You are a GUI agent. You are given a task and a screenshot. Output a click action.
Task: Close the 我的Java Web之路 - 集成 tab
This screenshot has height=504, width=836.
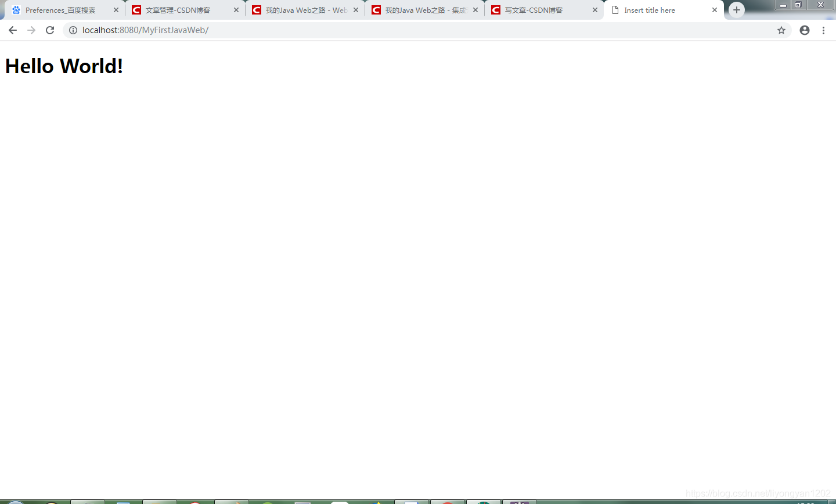(475, 10)
